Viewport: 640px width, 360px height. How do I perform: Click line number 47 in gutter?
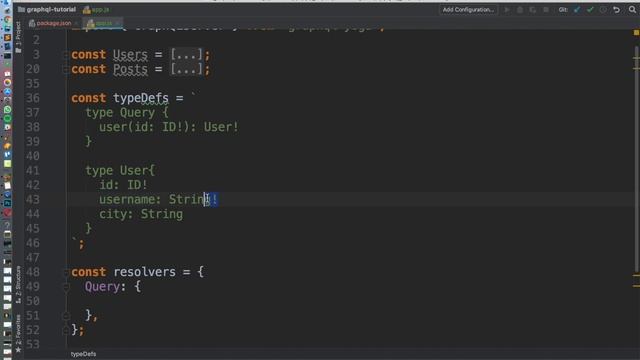pyautogui.click(x=33, y=258)
